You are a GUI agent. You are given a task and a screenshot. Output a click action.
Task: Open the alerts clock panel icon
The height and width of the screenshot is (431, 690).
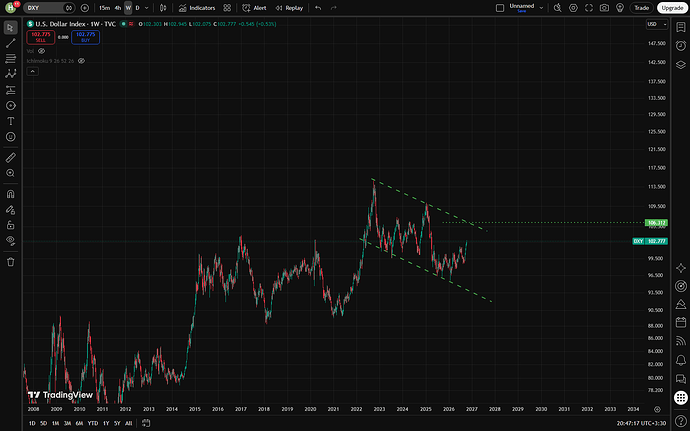tap(681, 46)
